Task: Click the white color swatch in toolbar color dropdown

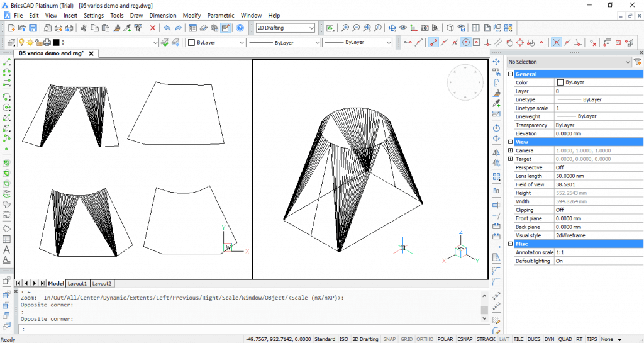Action: [x=191, y=42]
